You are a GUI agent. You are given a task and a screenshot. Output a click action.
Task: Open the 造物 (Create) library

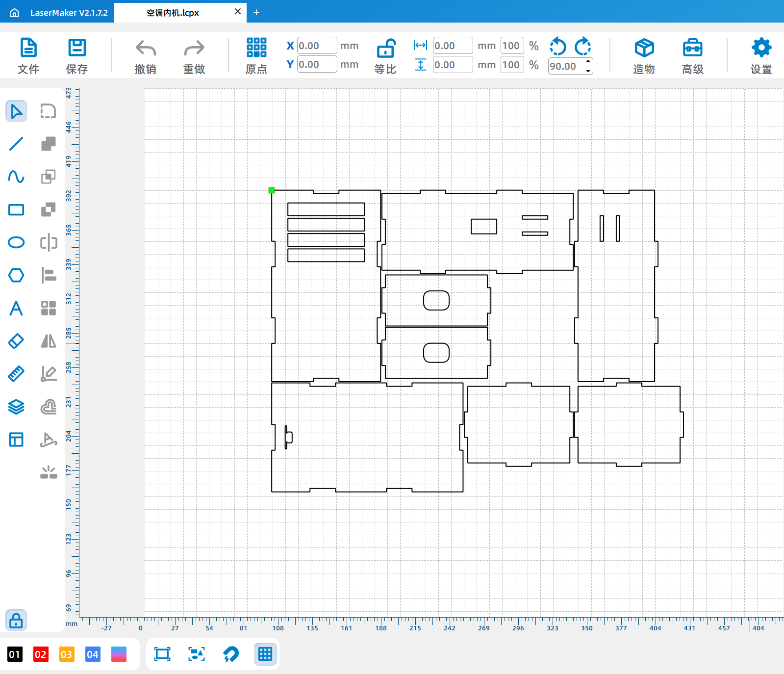click(x=644, y=48)
